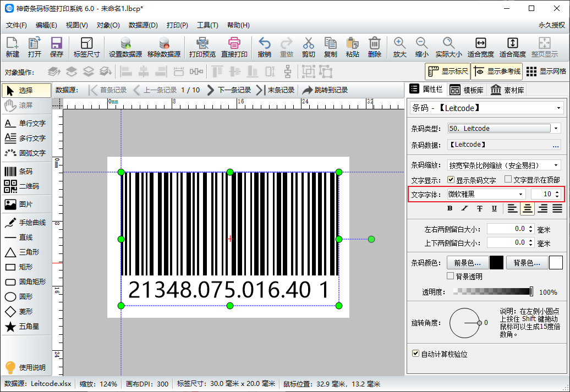Open 标签尺寸 label size settings

(86, 47)
